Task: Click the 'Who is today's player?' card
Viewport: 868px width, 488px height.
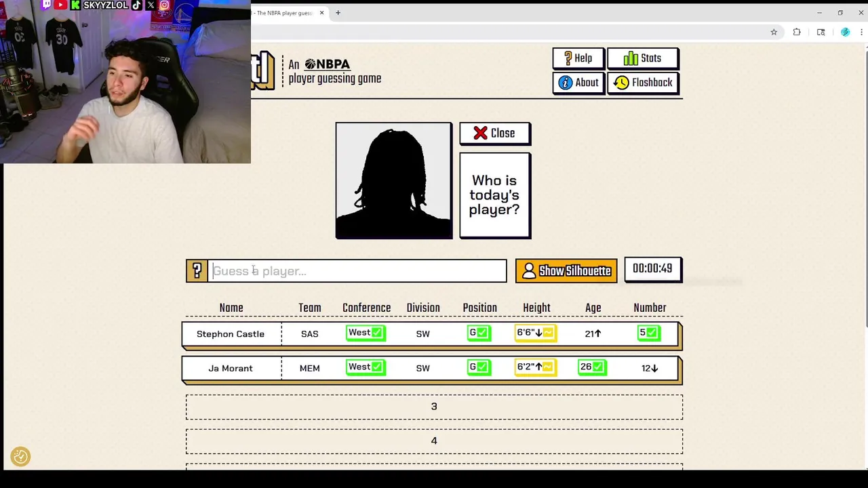Action: [x=495, y=195]
